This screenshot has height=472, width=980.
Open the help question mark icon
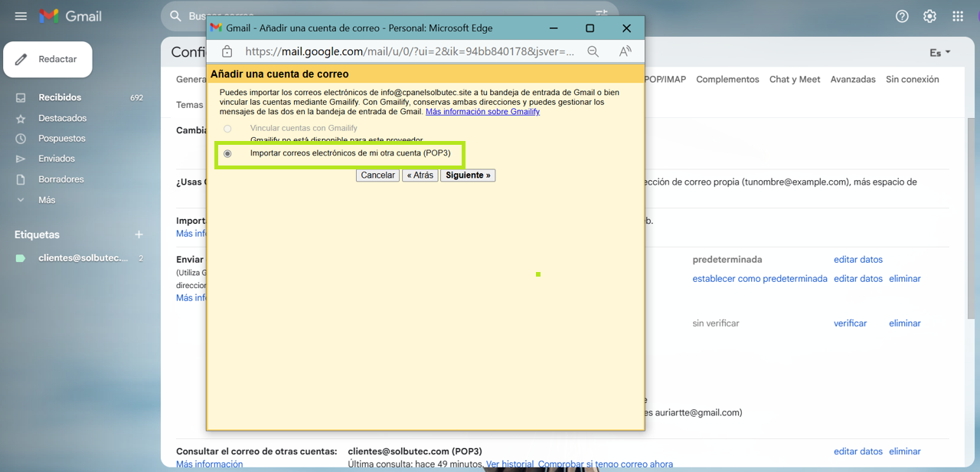point(902,16)
